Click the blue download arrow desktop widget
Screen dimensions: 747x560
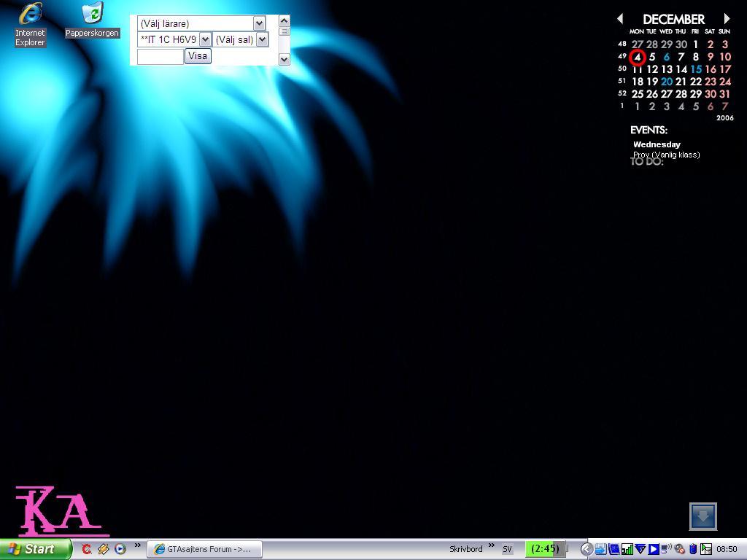tap(703, 516)
